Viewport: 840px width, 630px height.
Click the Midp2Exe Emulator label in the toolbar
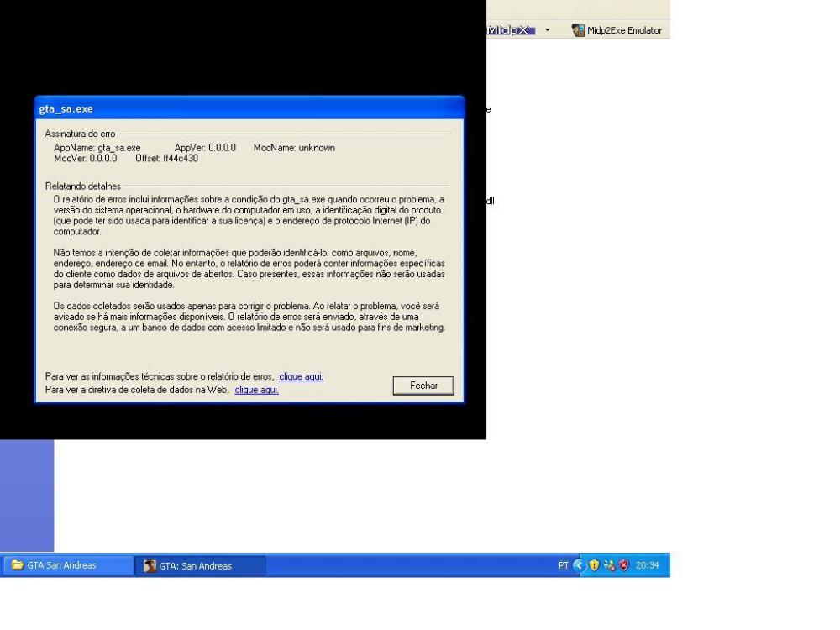click(x=624, y=30)
